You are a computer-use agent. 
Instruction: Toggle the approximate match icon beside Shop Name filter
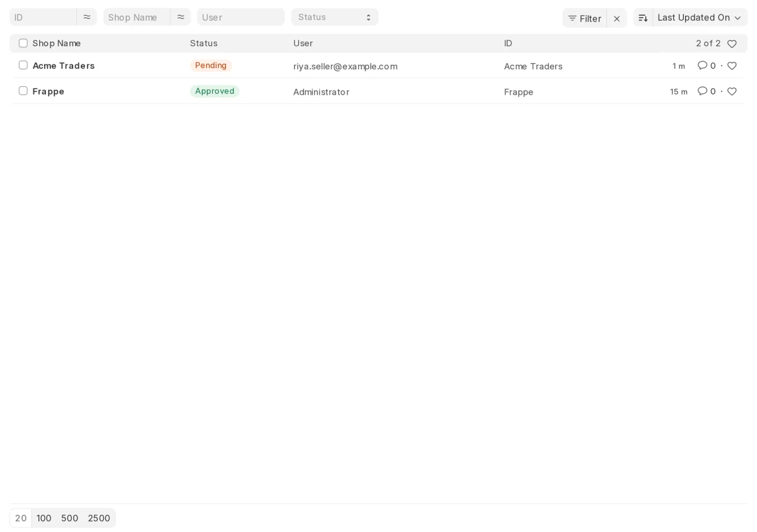(180, 17)
